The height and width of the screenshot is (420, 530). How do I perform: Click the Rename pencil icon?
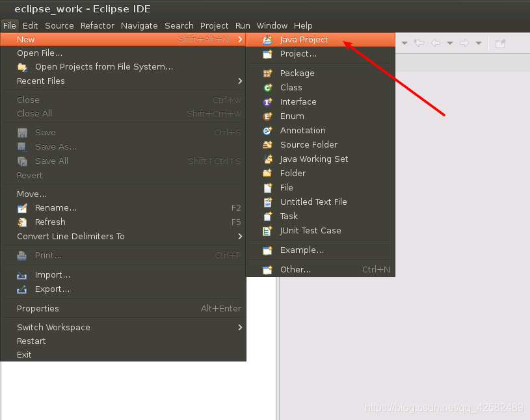(22, 208)
